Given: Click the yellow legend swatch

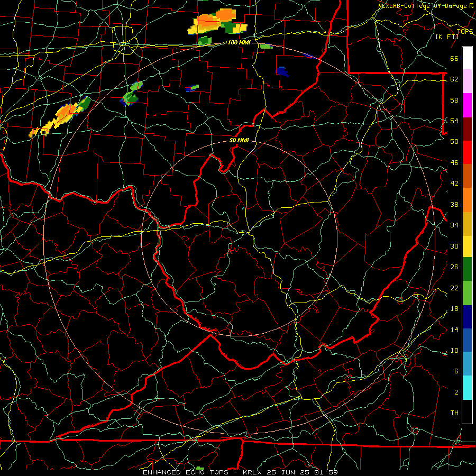Looking at the screenshot, I should tap(467, 246).
